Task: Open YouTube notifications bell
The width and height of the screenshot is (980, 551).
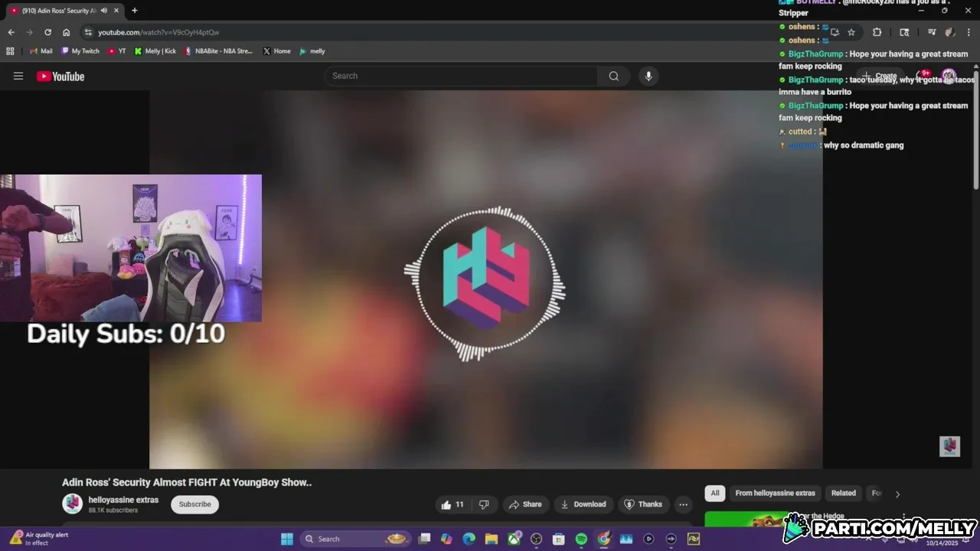Action: [923, 76]
